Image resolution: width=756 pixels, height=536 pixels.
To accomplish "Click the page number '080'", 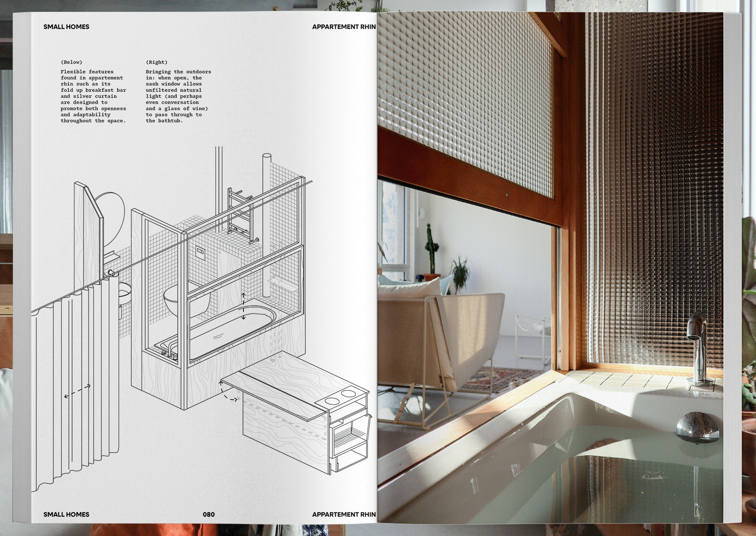I will [x=209, y=514].
